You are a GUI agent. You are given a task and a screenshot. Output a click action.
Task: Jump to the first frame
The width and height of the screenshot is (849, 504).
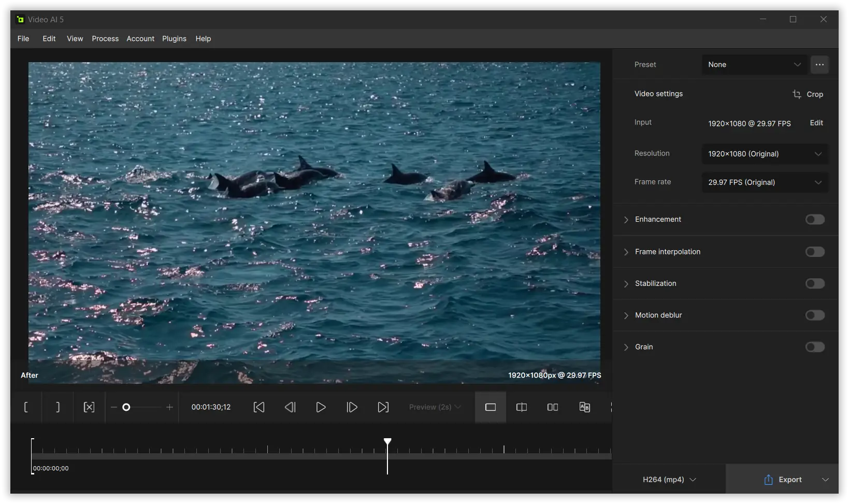click(x=259, y=407)
